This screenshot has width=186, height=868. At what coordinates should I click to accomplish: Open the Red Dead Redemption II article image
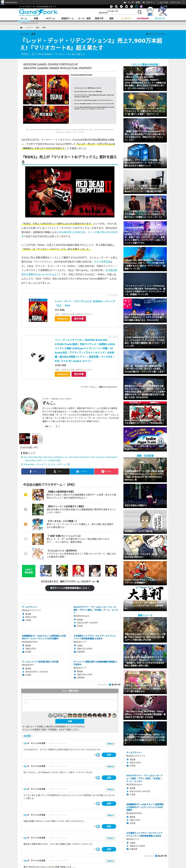pyautogui.click(x=70, y=192)
